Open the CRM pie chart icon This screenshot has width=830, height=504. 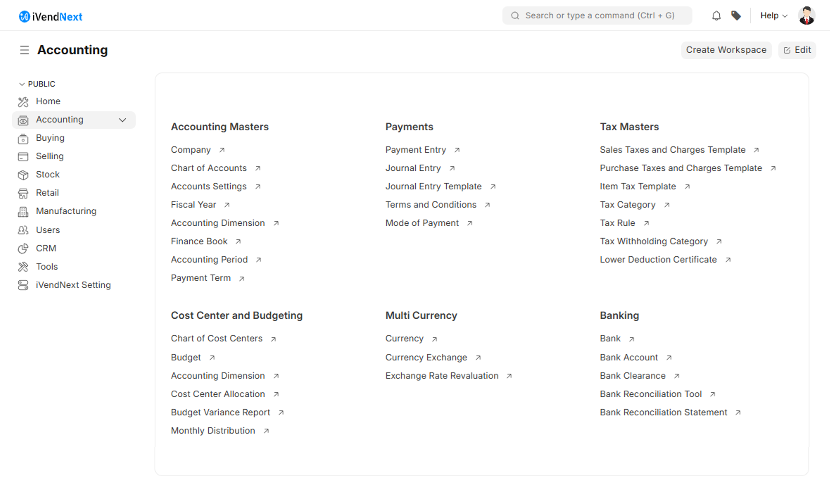(23, 248)
